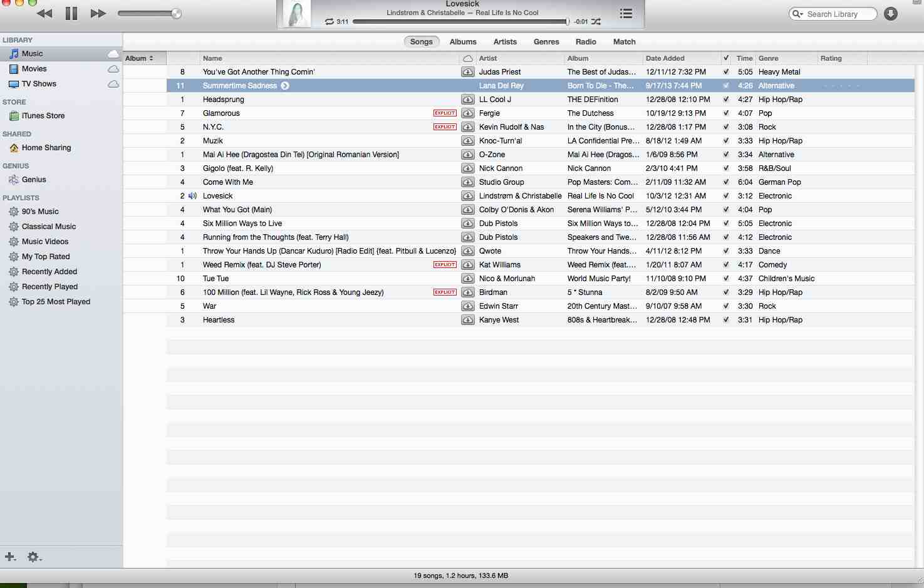
Task: Download Come With Me from iCloud
Action: click(x=468, y=182)
